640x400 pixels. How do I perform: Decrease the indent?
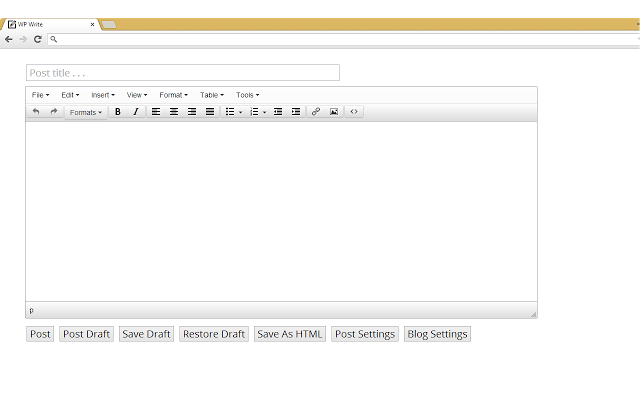(278, 112)
